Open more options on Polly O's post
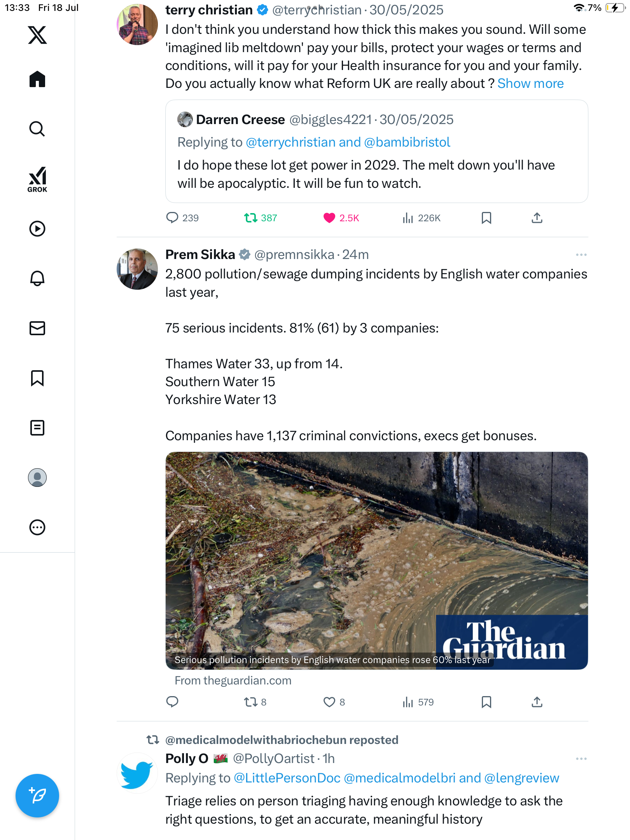 click(x=581, y=759)
